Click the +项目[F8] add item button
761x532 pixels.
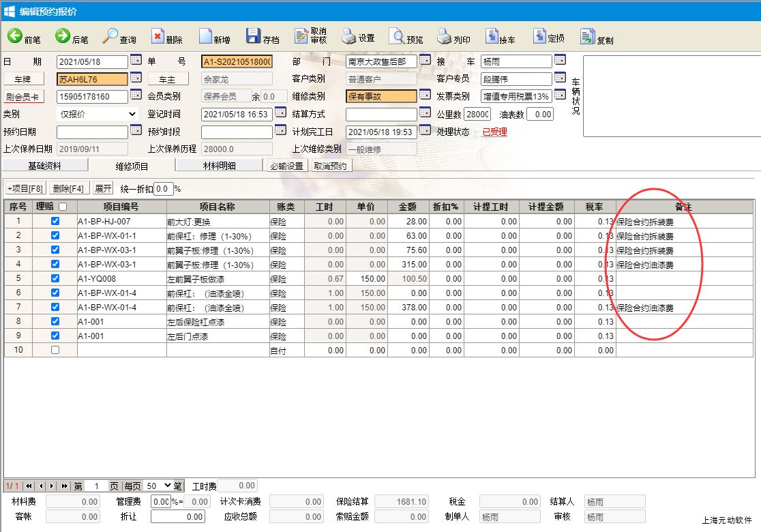[x=26, y=189]
